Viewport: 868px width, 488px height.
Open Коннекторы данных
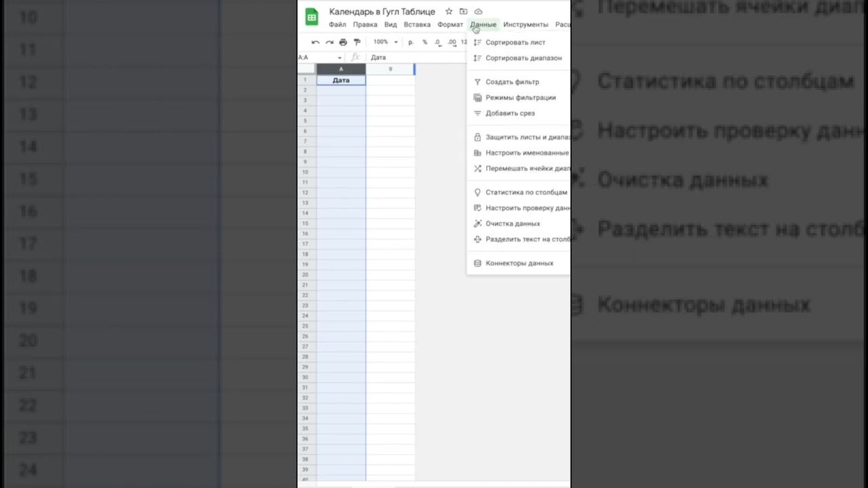[519, 263]
